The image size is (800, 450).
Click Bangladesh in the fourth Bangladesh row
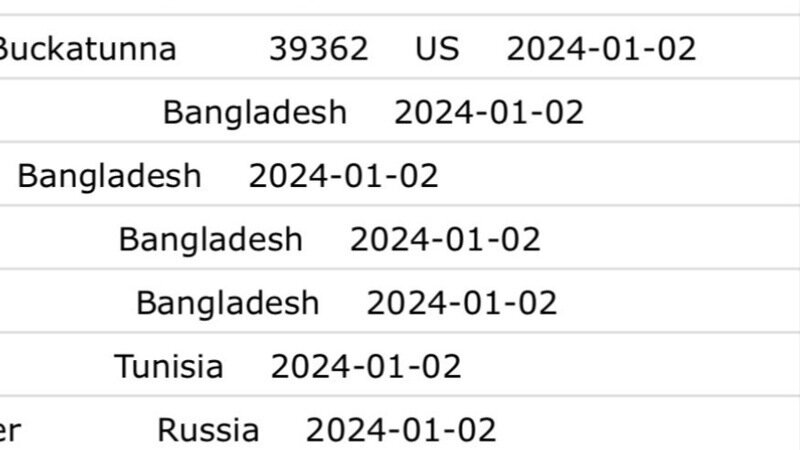click(x=227, y=302)
